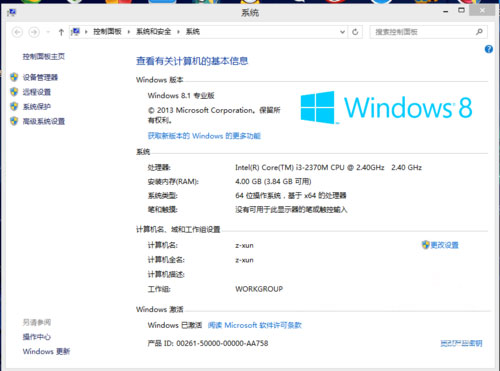Close the 系统 window
Image resolution: width=500 pixels, height=371 pixels.
[482, 11]
